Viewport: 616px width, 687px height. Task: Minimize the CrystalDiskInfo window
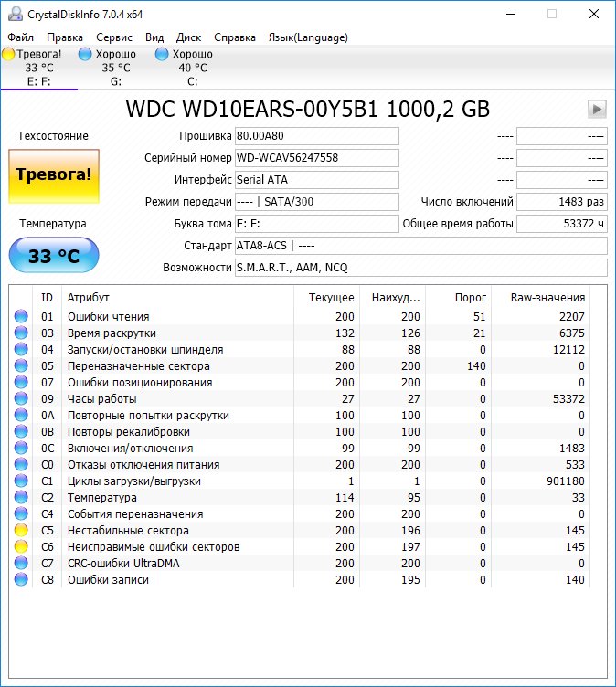pos(511,14)
